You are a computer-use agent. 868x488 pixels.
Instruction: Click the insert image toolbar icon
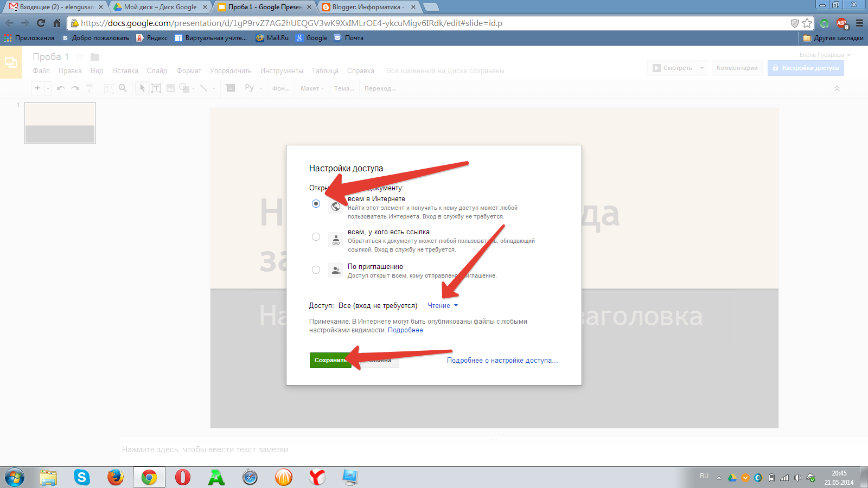coord(170,88)
